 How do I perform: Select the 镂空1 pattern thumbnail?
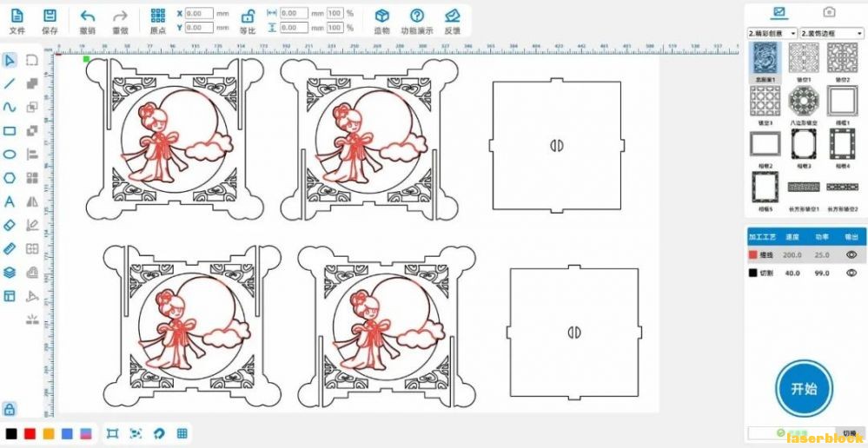click(x=804, y=58)
